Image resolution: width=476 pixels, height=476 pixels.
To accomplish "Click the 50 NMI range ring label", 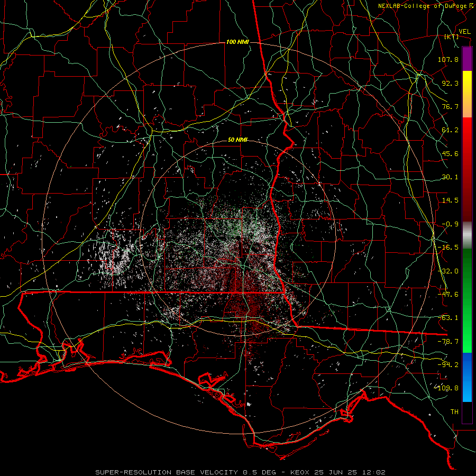I will click(237, 140).
